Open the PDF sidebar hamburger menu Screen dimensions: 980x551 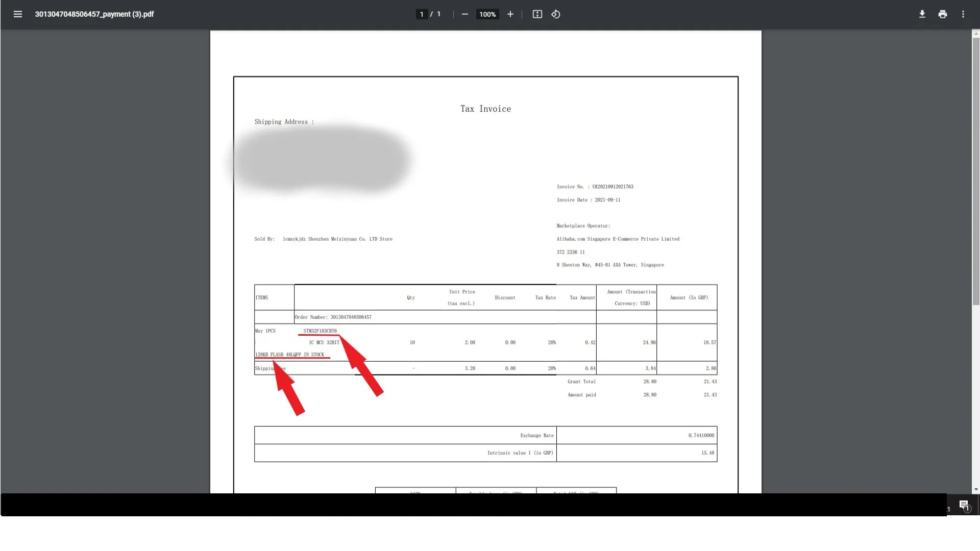pyautogui.click(x=17, y=14)
